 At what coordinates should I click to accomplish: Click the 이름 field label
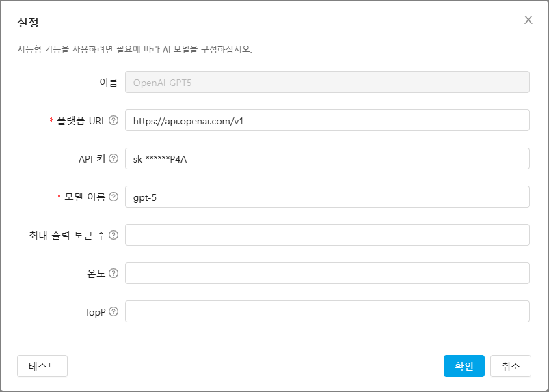point(109,82)
